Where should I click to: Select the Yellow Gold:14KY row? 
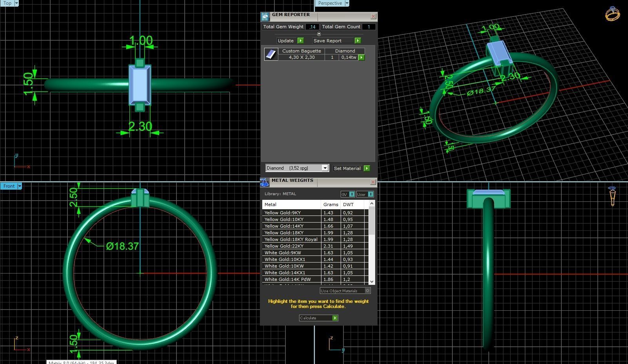(x=316, y=226)
